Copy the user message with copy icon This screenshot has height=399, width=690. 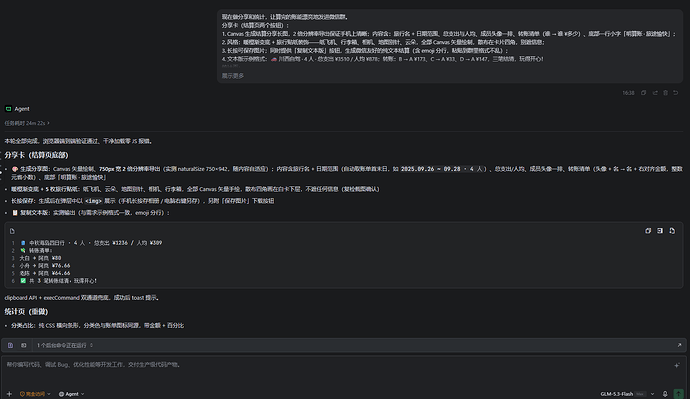(x=643, y=93)
